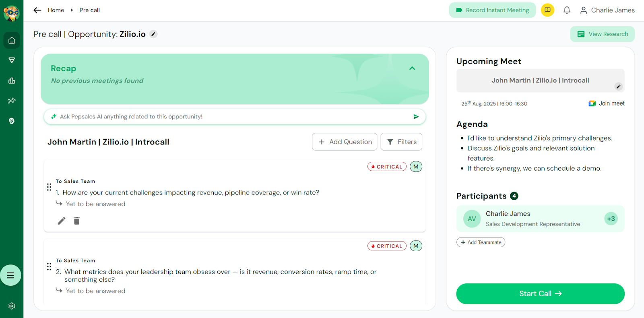Click the John Martin | Zilio.io | Introcall meet card

tap(540, 81)
